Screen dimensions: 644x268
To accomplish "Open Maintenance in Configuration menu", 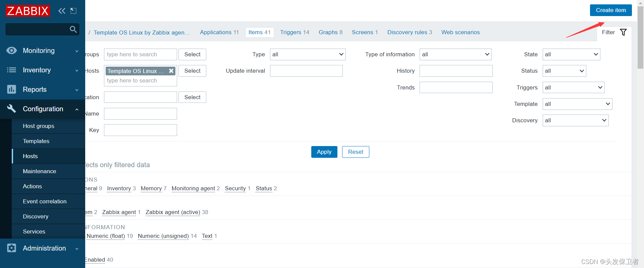I will [x=48, y=171].
